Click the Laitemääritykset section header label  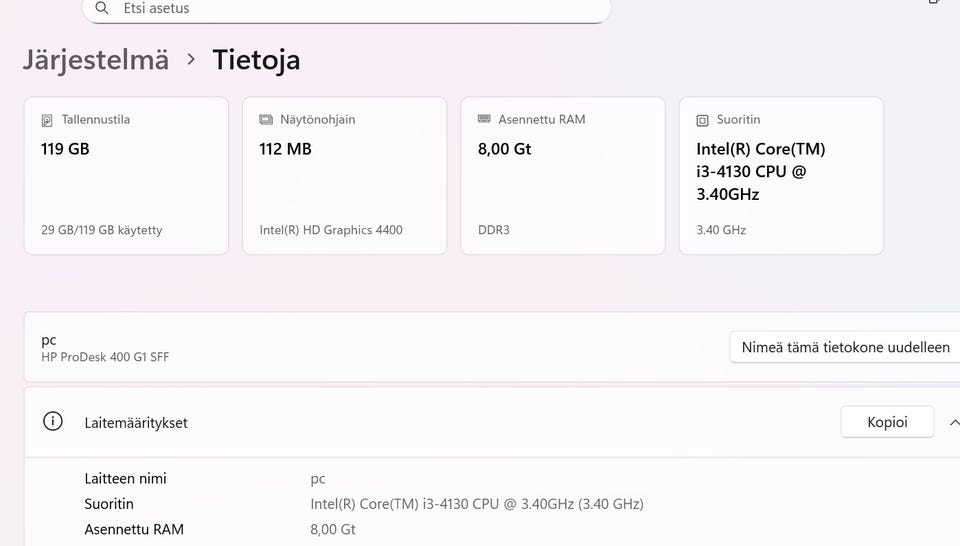coord(136,423)
